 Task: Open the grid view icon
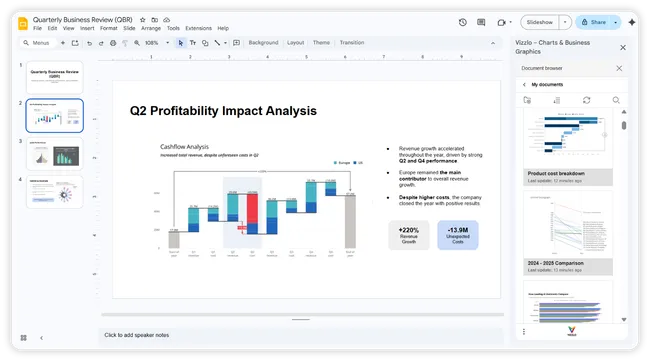(24, 338)
